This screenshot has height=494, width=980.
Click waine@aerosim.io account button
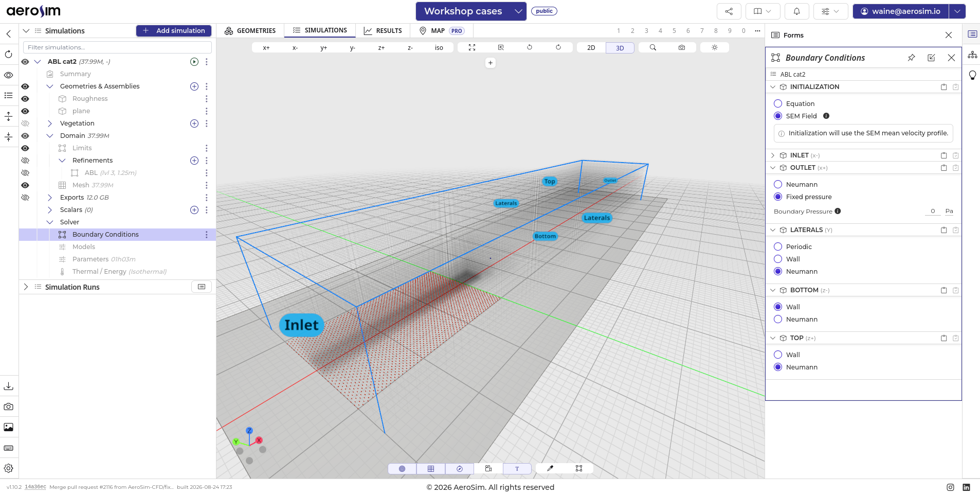pos(901,11)
